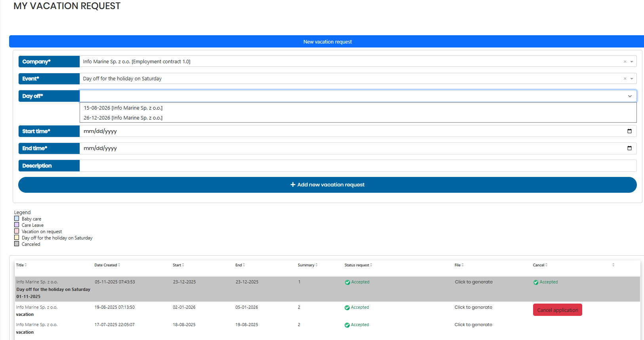Sort the table by Date Created column
This screenshot has width=644, height=340.
tap(107, 265)
